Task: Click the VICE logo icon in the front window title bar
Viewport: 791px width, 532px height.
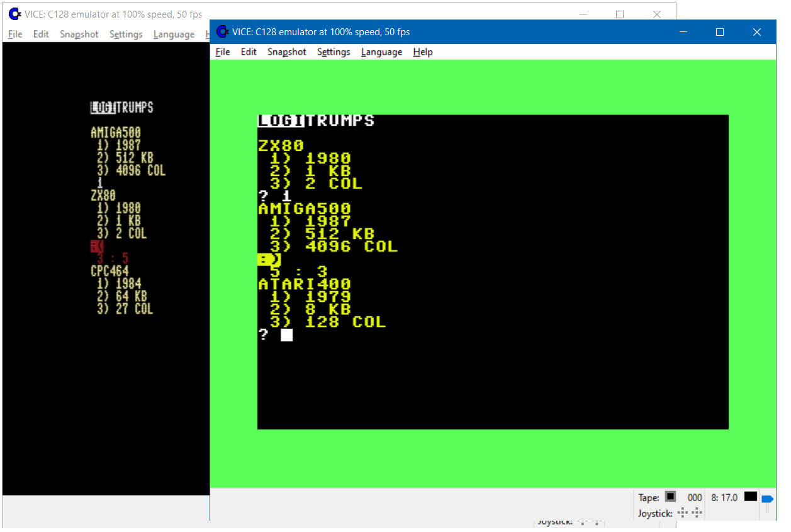Action: 222,31
